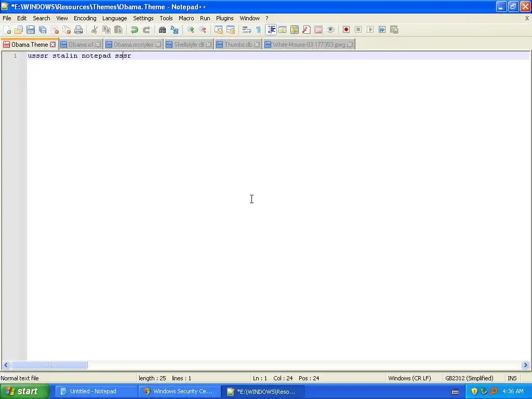Screen dimensions: 532x399
Task: Open the Language menu
Action: [115, 18]
